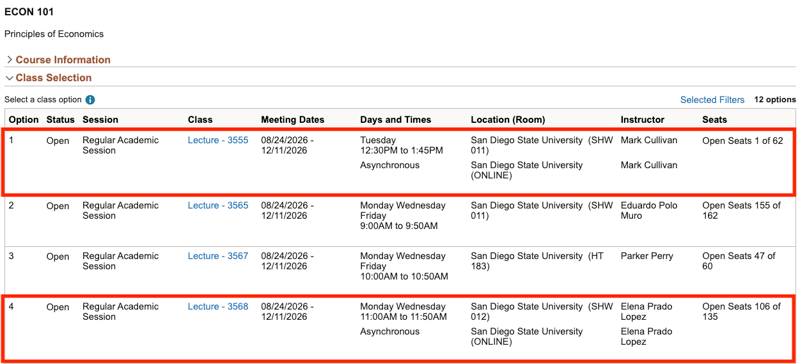Screen dimensions: 800x364
Task: Open Lecture - 3567 class link
Action: (218, 256)
